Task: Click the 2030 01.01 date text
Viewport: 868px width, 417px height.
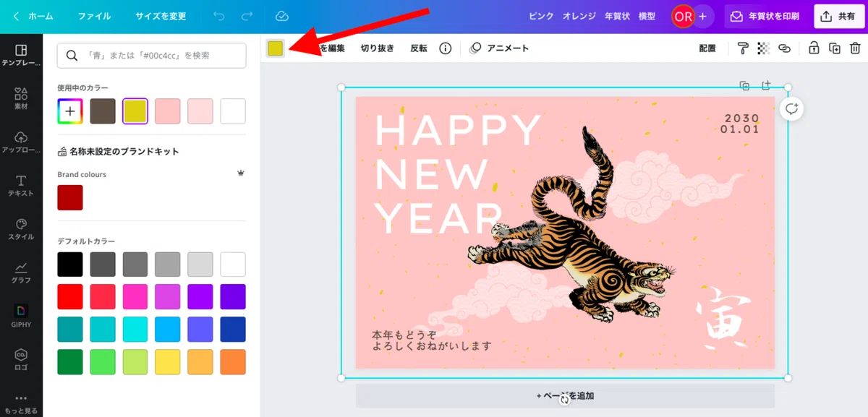Action: [739, 124]
